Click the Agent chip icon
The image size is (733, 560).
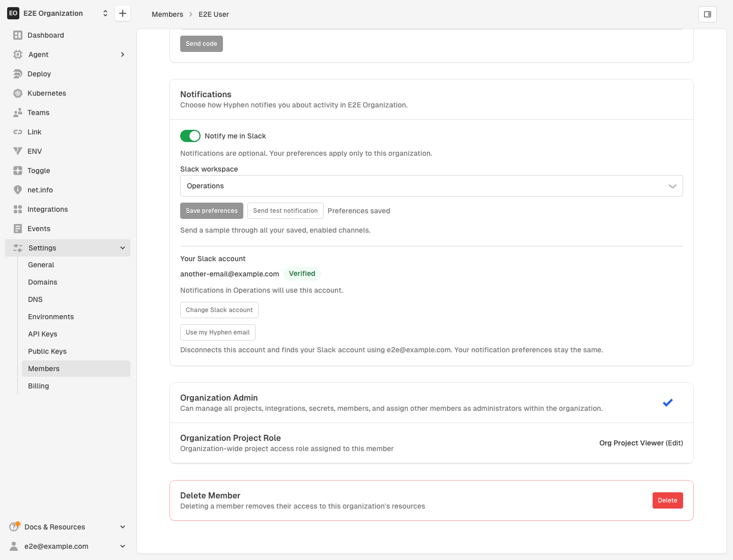[18, 54]
